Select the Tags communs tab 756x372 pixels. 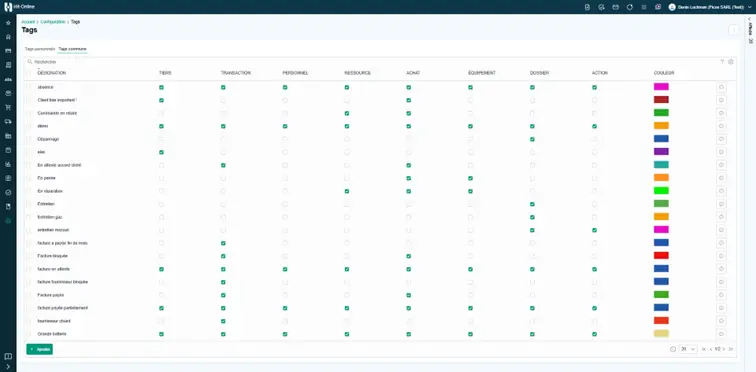click(x=72, y=49)
